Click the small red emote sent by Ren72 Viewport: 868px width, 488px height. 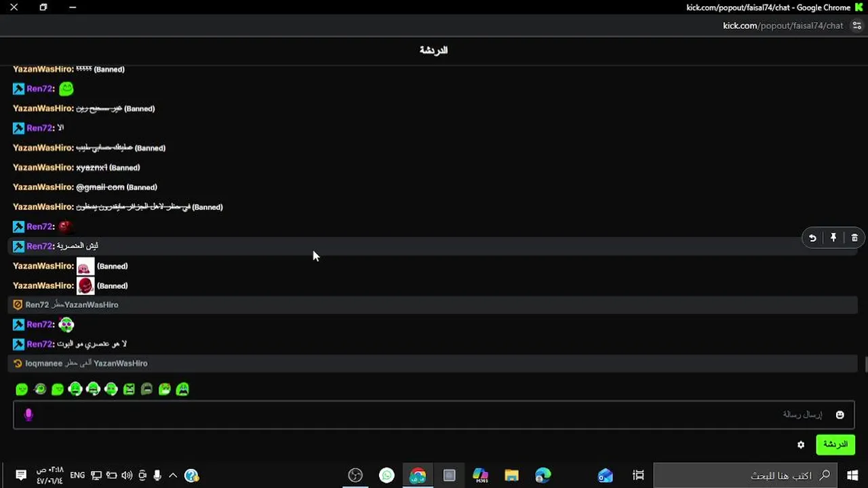click(64, 226)
